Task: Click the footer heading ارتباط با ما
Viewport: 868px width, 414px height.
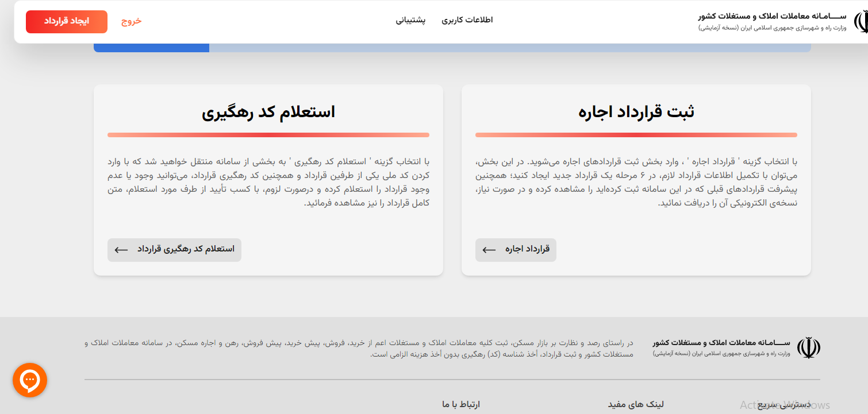Action: [461, 404]
